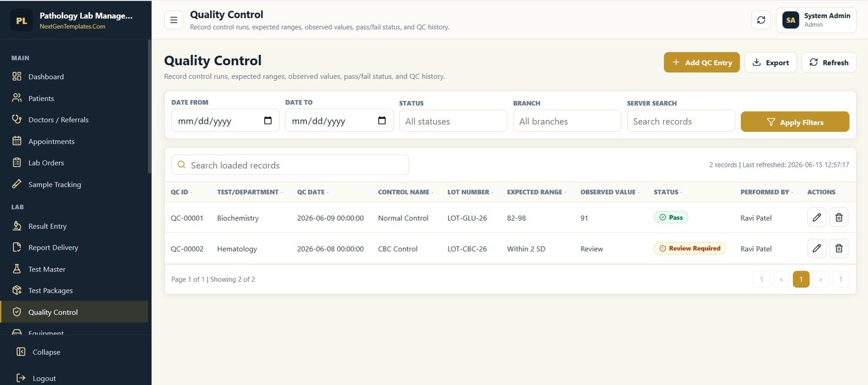
Task: Open the All statuses dropdown
Action: (453, 121)
